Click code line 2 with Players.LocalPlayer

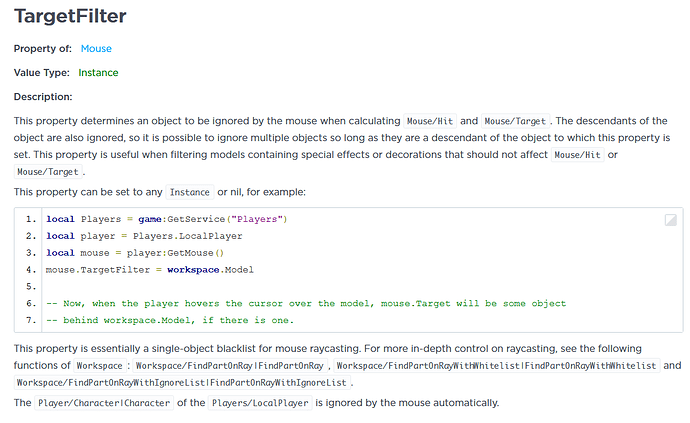click(x=144, y=236)
